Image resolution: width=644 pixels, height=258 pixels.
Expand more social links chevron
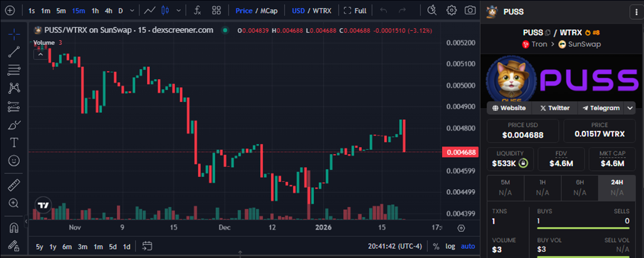[630, 108]
